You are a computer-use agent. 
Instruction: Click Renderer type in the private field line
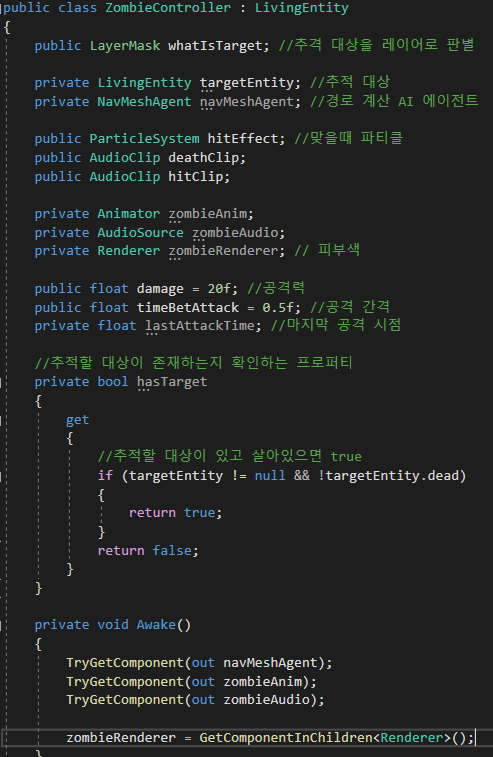[128, 251]
